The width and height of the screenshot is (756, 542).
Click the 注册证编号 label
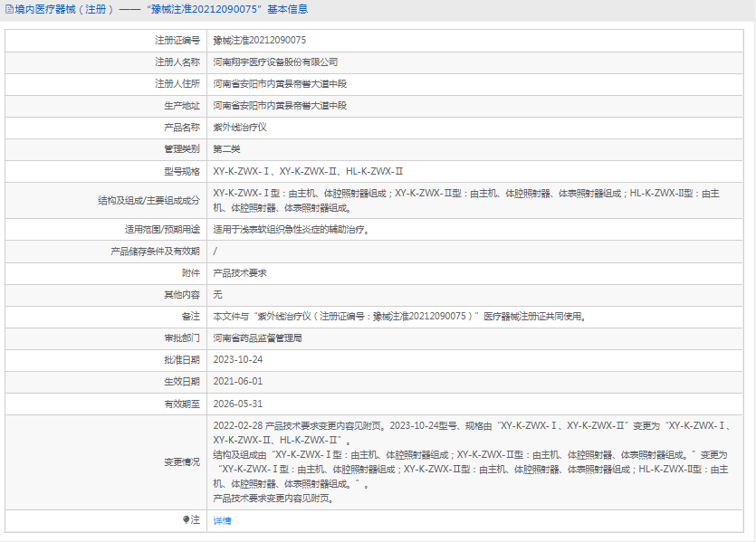tap(177, 41)
